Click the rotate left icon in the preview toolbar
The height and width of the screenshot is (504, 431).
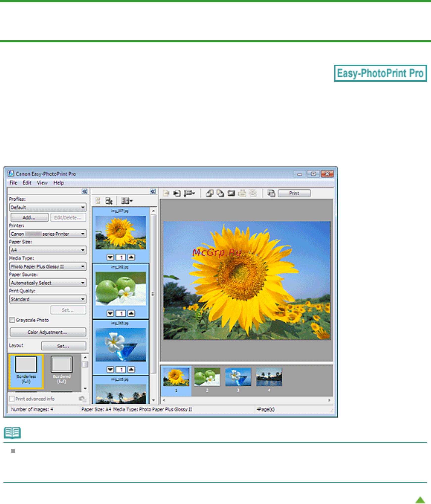[210, 193]
